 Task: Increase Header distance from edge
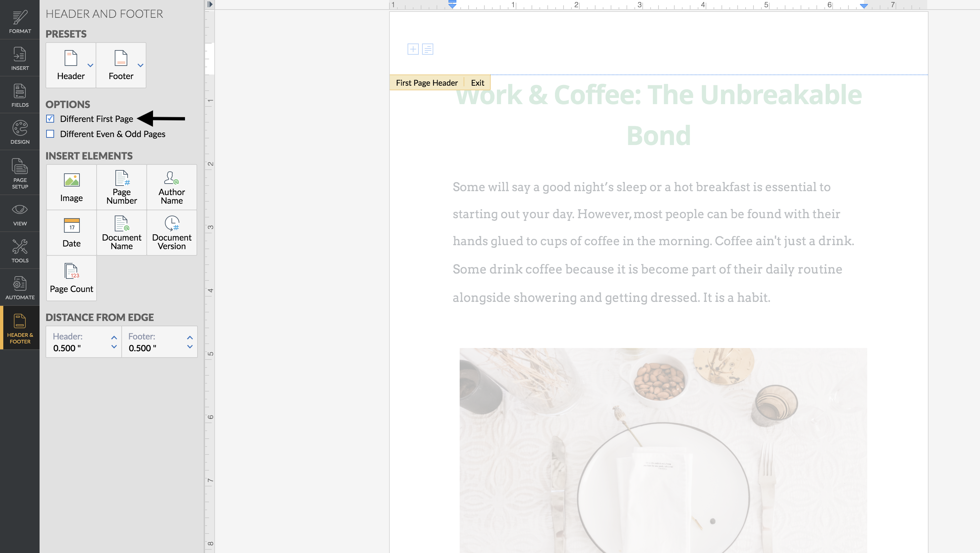click(x=114, y=337)
